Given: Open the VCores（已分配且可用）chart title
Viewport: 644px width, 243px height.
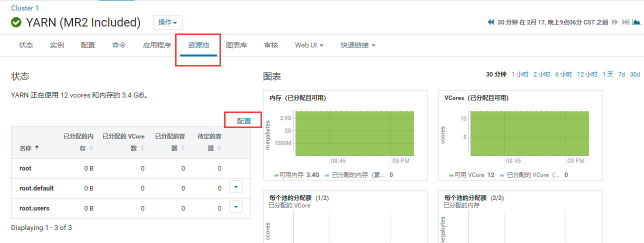Looking at the screenshot, I should 476,98.
